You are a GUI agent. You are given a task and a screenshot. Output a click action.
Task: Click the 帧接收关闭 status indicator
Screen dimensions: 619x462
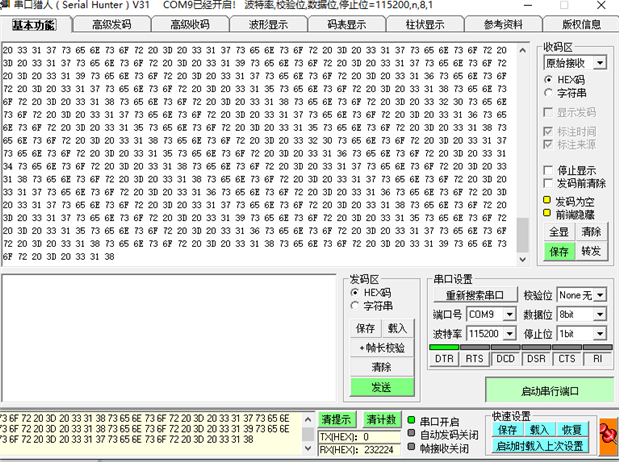pos(411,447)
